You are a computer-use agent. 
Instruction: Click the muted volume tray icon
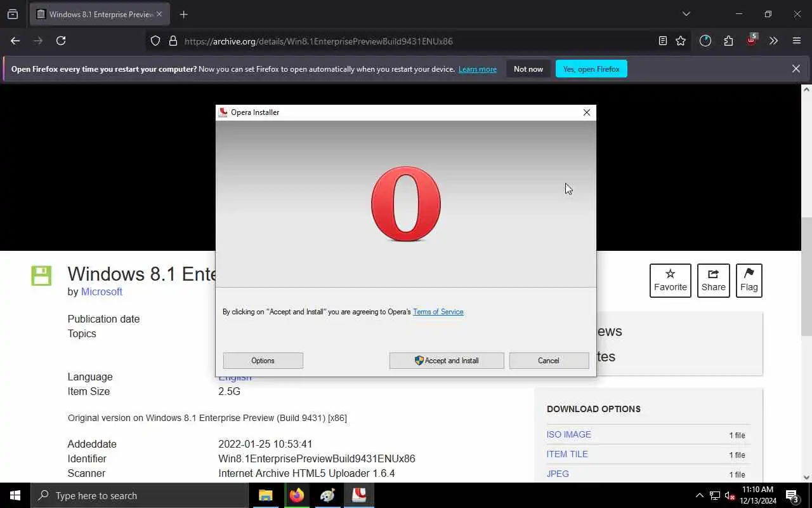(730, 495)
